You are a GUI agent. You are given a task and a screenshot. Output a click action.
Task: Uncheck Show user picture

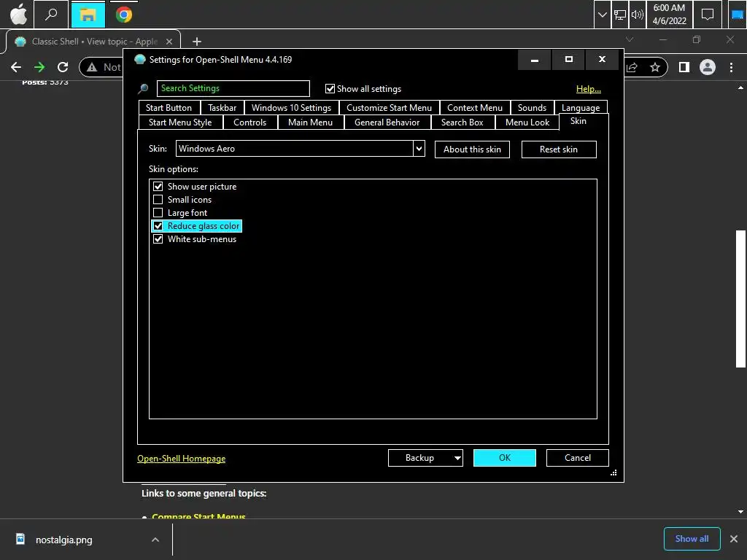158,186
